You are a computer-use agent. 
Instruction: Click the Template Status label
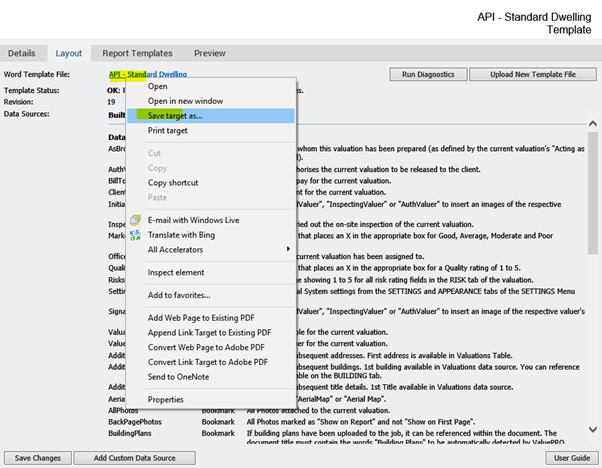31,90
